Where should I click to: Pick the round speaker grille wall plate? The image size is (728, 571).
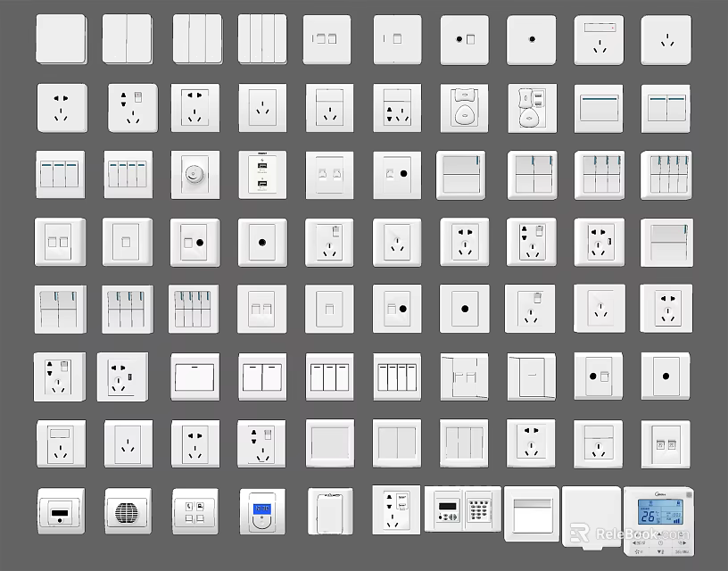pos(128,510)
